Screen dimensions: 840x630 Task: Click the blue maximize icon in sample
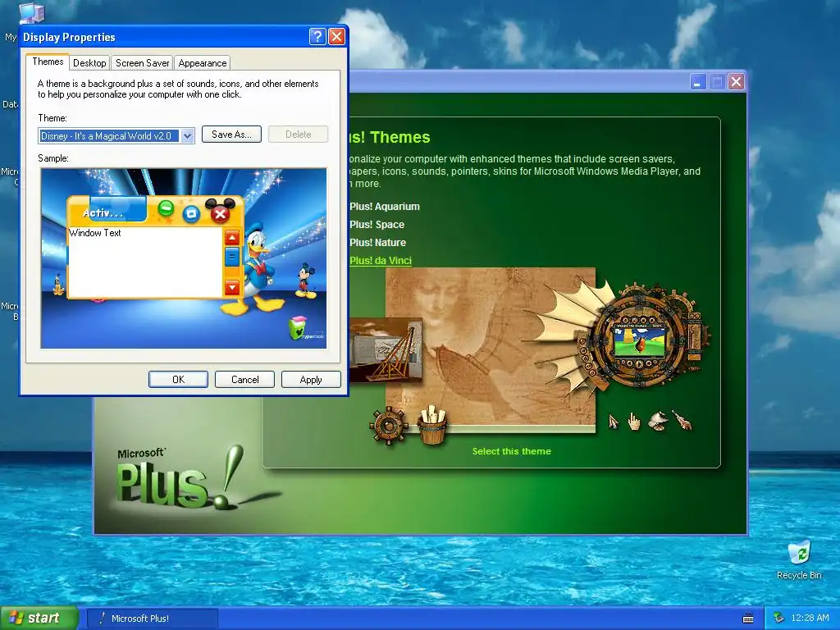click(x=191, y=214)
